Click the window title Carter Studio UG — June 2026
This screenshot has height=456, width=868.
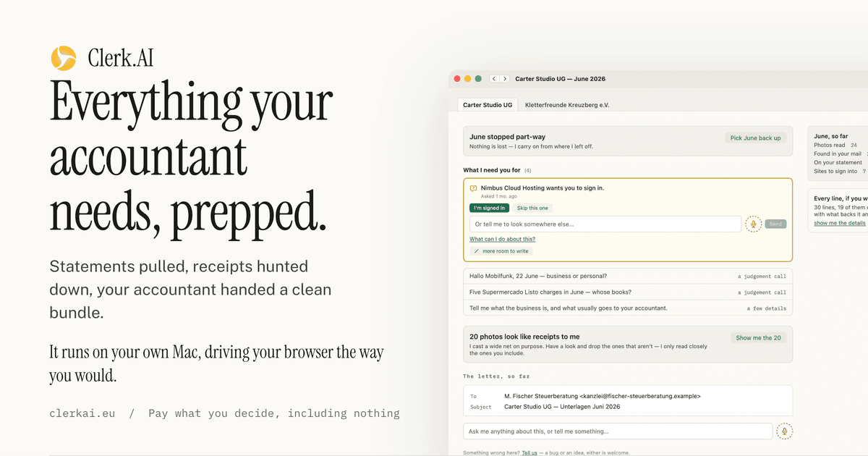point(560,78)
